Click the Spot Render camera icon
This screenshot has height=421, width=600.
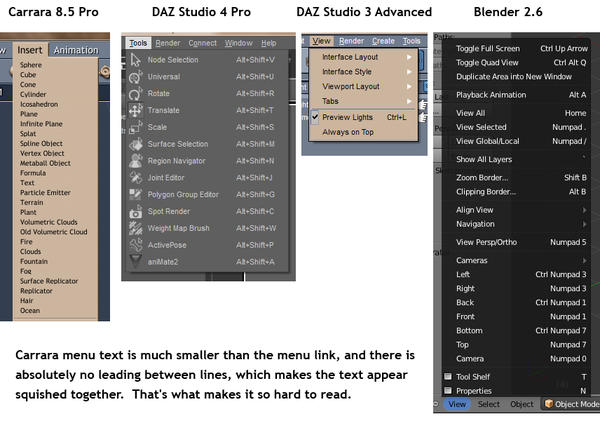pyautogui.click(x=135, y=212)
